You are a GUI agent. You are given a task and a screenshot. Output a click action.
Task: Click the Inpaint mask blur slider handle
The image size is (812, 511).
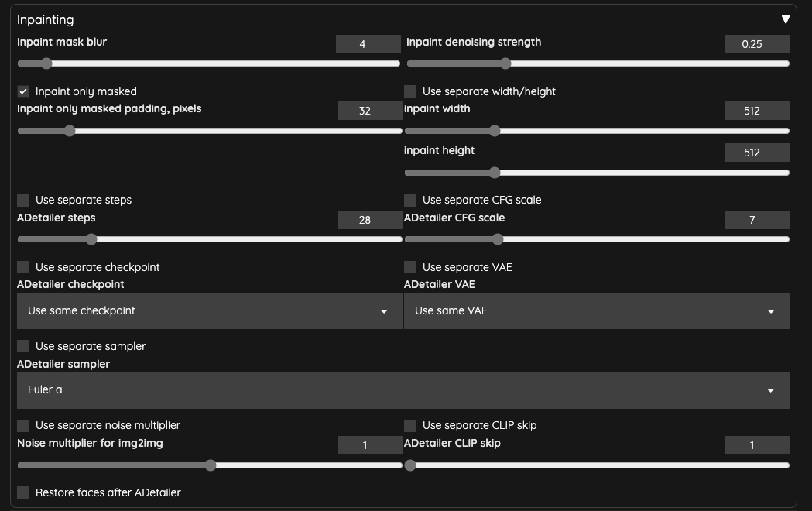46,64
